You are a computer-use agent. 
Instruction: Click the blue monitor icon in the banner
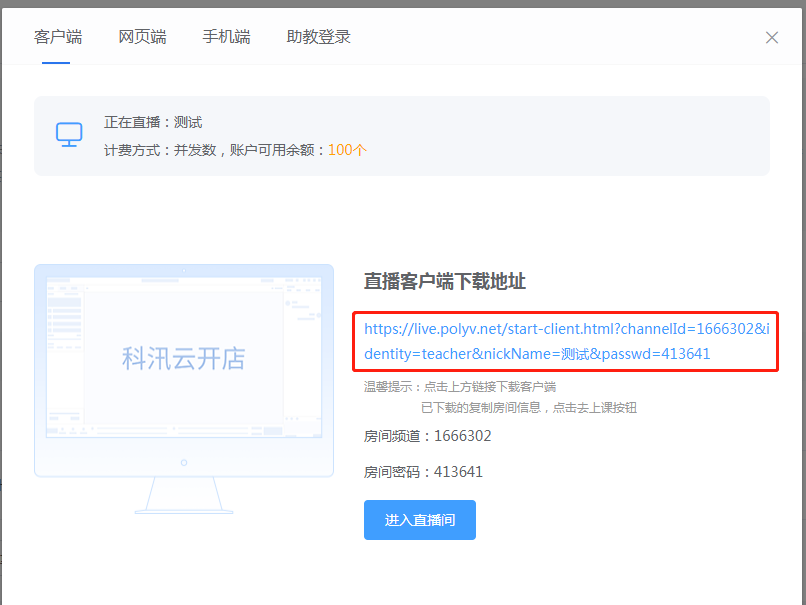(x=69, y=135)
